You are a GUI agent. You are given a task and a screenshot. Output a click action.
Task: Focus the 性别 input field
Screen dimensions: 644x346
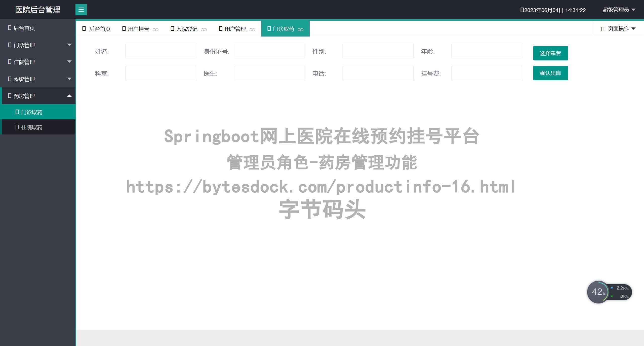378,51
